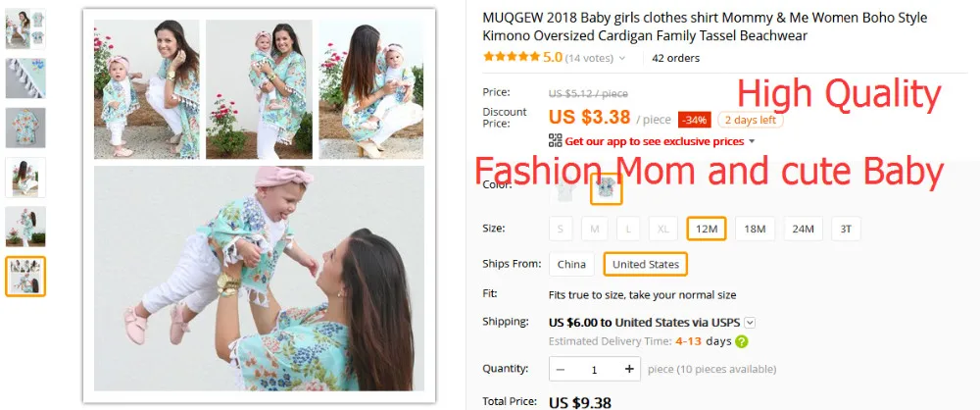Select the floral kimono color swatch

click(607, 189)
